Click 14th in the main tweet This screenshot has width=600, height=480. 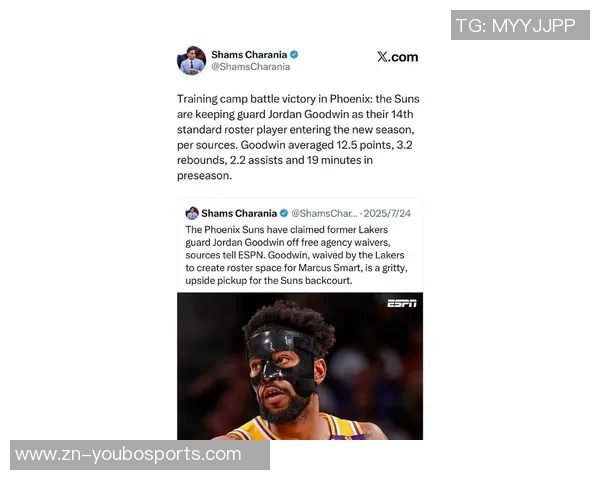click(402, 114)
